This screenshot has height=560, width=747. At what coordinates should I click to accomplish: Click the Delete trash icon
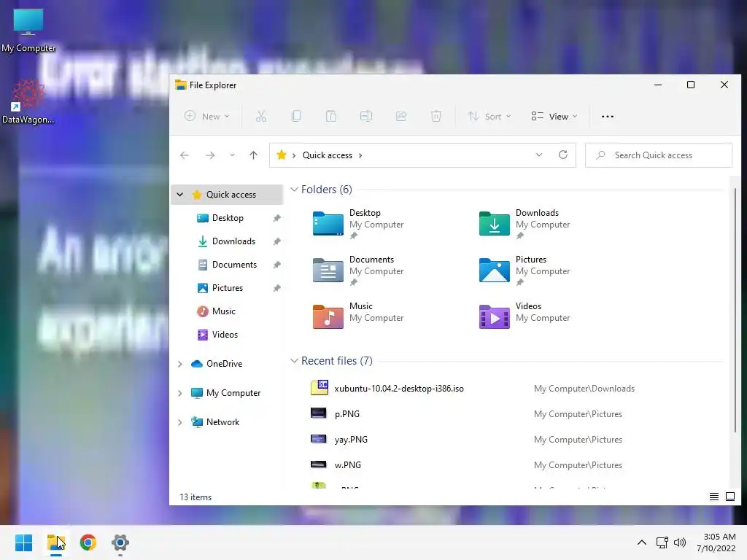pyautogui.click(x=436, y=116)
